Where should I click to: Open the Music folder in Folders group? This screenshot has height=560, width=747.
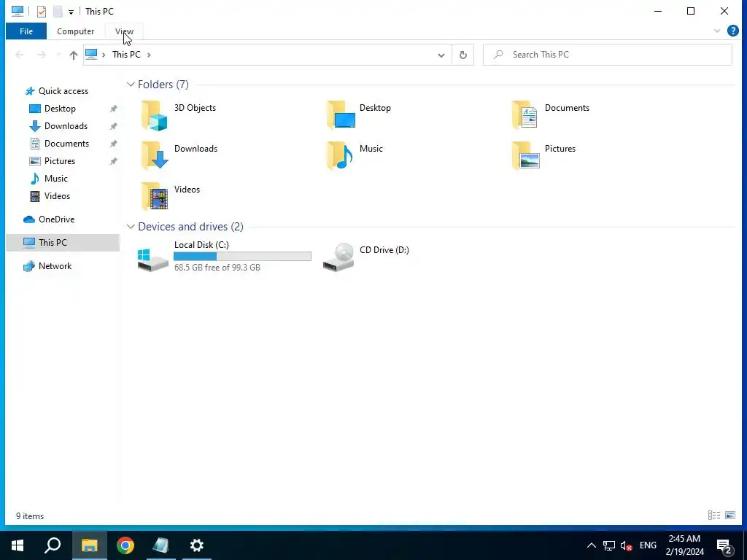tap(340, 156)
